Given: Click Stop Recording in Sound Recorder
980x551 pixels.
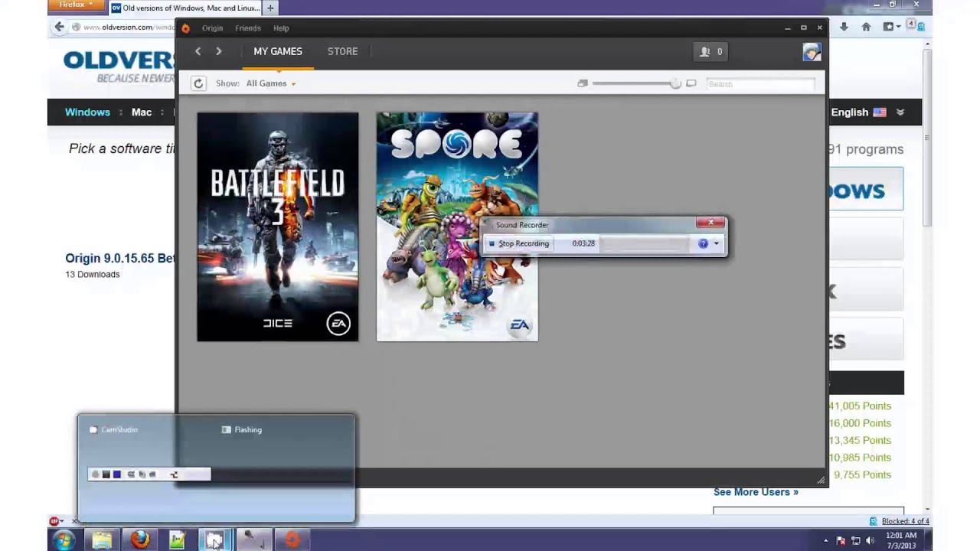Looking at the screenshot, I should (x=519, y=243).
